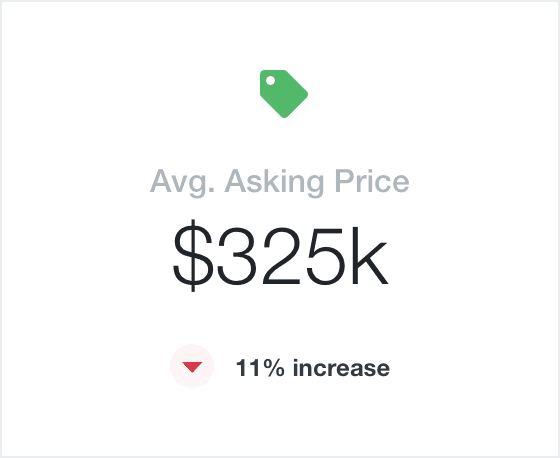Click the white hole in the tag icon
This screenshot has width=560, height=458.
[270, 80]
